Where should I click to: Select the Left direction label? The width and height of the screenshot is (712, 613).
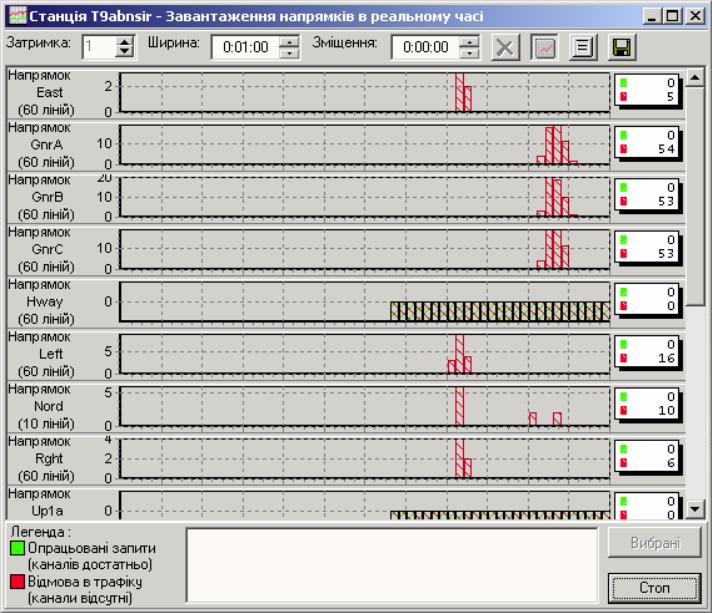[51, 354]
